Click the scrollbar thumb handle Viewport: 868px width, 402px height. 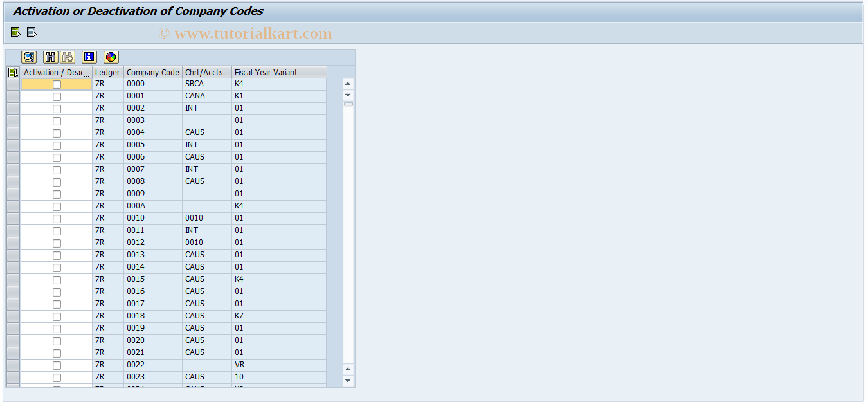(348, 104)
